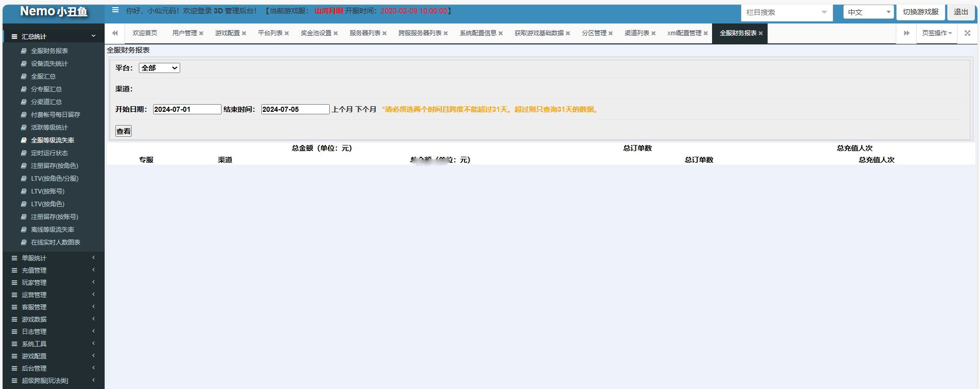The height and width of the screenshot is (389, 980).
Task: Open the 中文 language dropdown
Action: (x=868, y=12)
